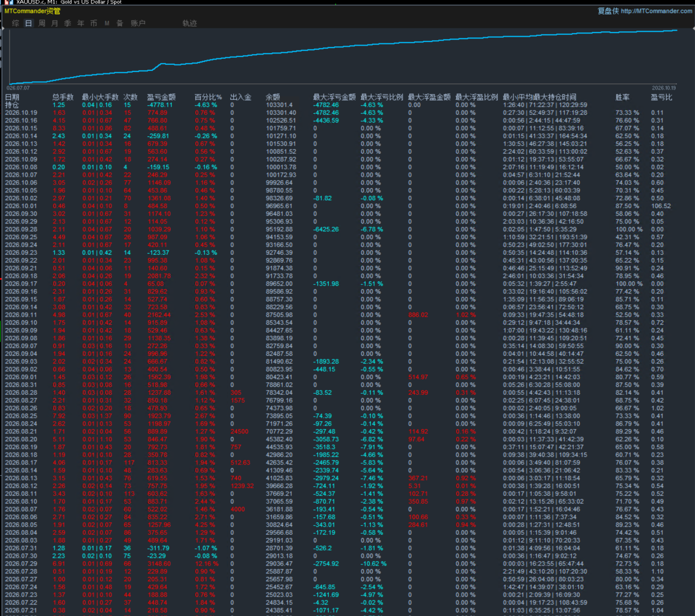This screenshot has height=616, width=695.
Task: Open the http://MTCommander.com link
Action: pos(656,11)
